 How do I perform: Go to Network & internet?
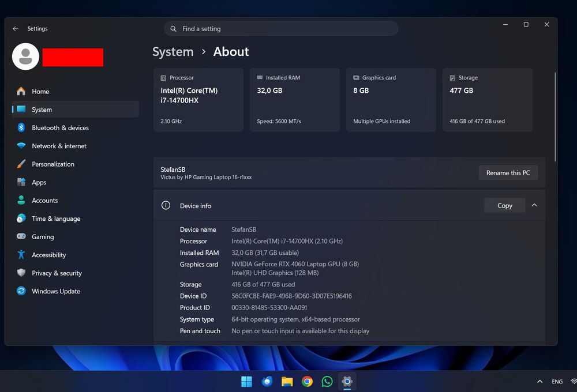(76, 146)
